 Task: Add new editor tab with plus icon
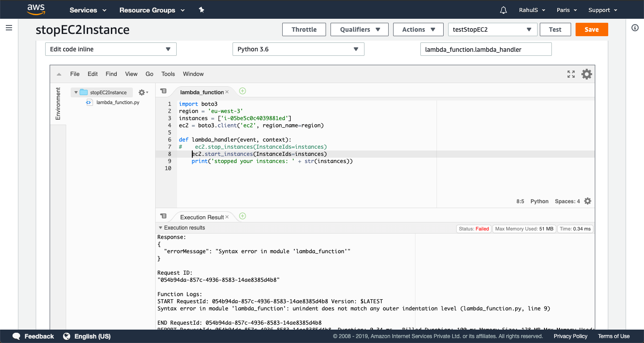pos(242,91)
